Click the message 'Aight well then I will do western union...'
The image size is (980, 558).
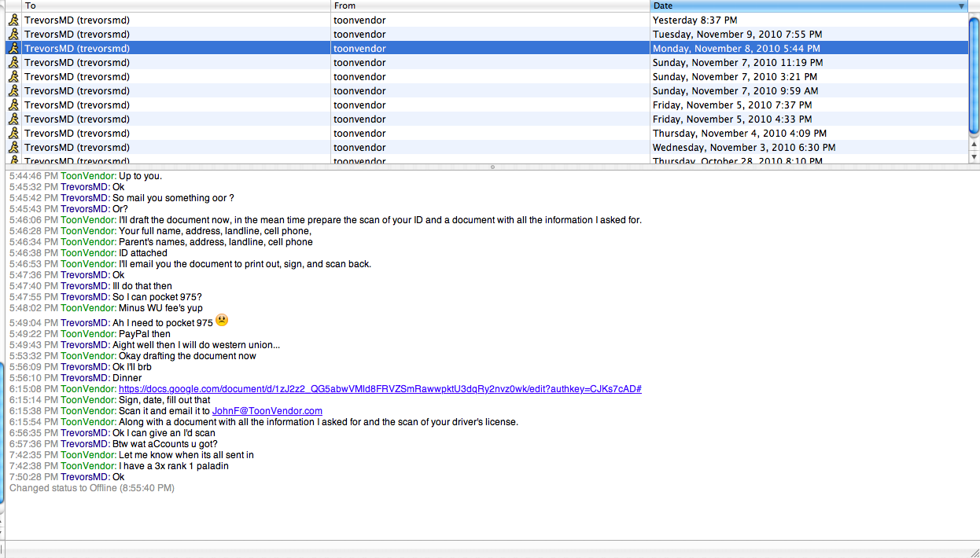tap(197, 345)
